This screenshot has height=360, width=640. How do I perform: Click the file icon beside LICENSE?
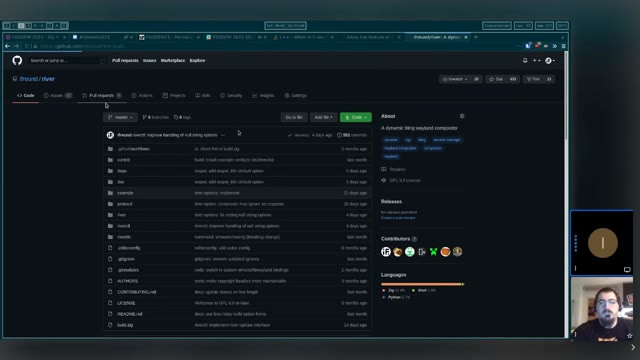pyautogui.click(x=110, y=303)
